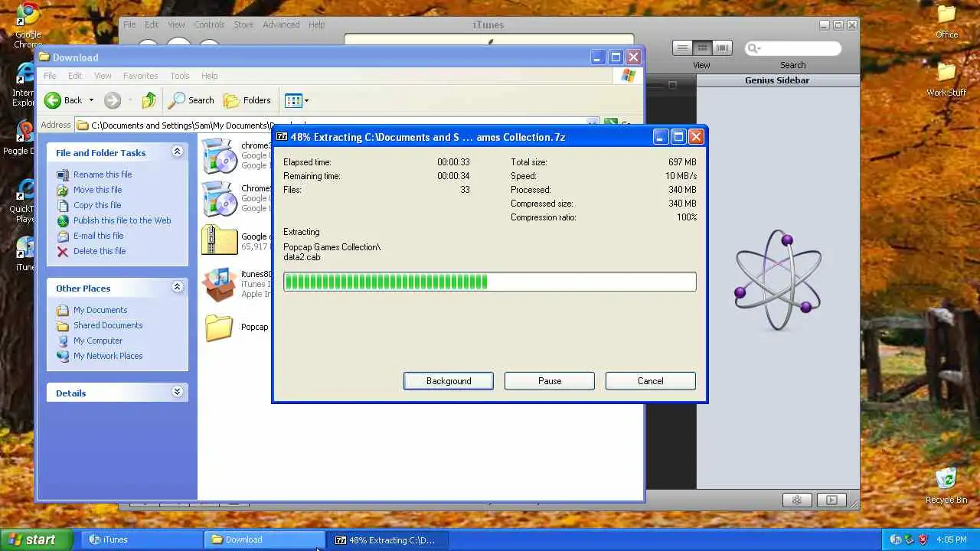980x551 pixels.
Task: Select the second Chrome installer disc icon
Action: coord(219,198)
